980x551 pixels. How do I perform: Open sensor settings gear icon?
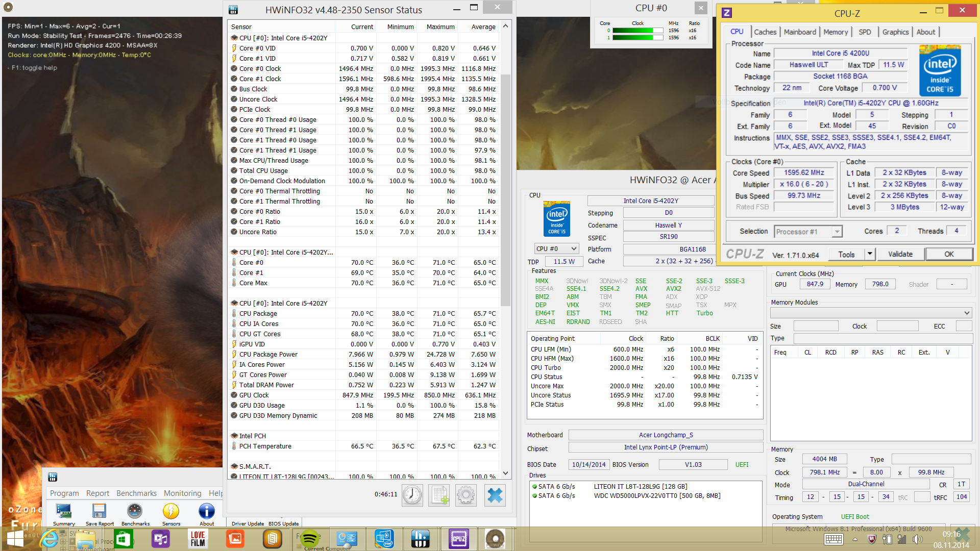coord(465,495)
